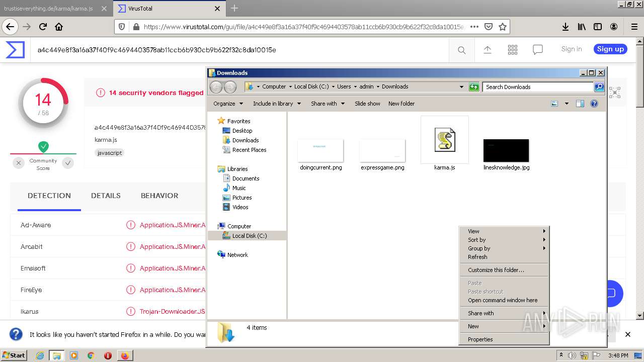Viewport: 644px width, 362px height.
Task: Bookmark this page with star
Action: [502, 27]
